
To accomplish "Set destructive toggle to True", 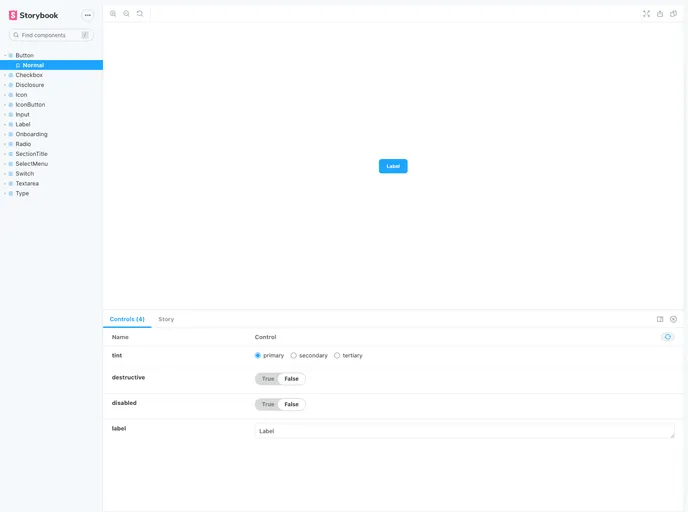I will 268,379.
